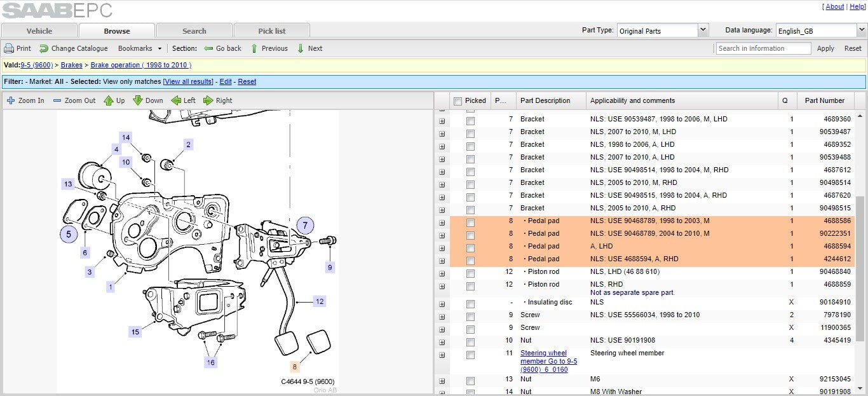The width and height of the screenshot is (868, 396).
Task: Click the Search in information field
Action: [763, 48]
